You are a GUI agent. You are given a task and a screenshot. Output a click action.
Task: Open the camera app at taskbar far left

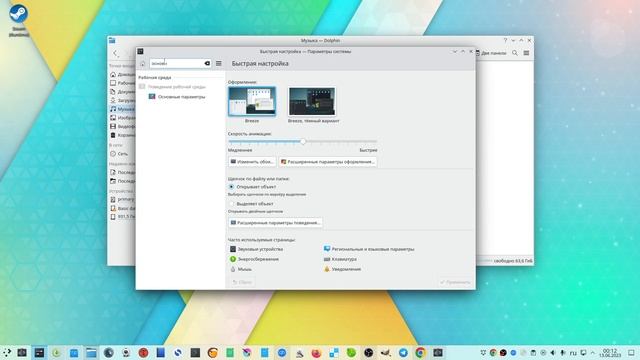tap(22, 353)
